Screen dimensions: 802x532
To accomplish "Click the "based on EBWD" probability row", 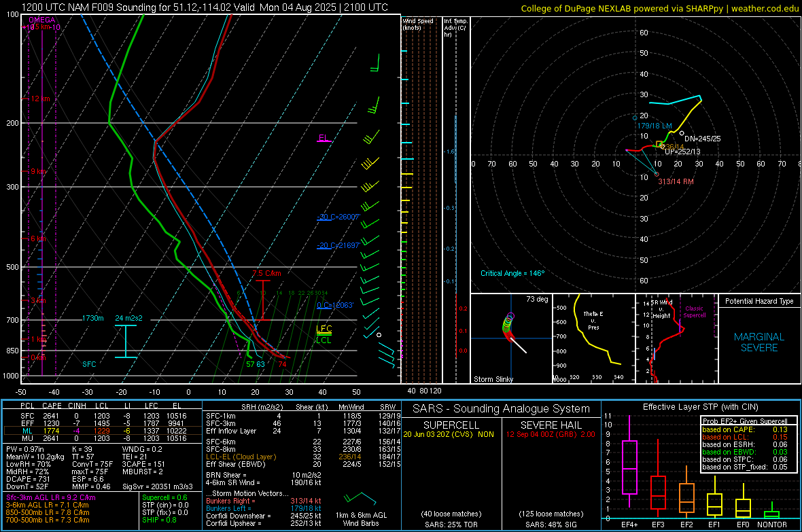I will [745, 452].
